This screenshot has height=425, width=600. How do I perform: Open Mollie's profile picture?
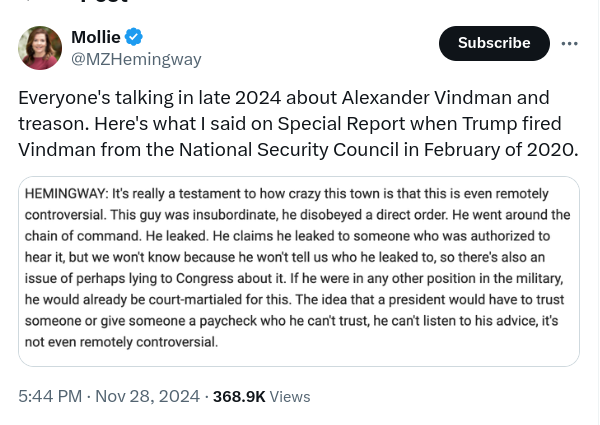coord(40,47)
